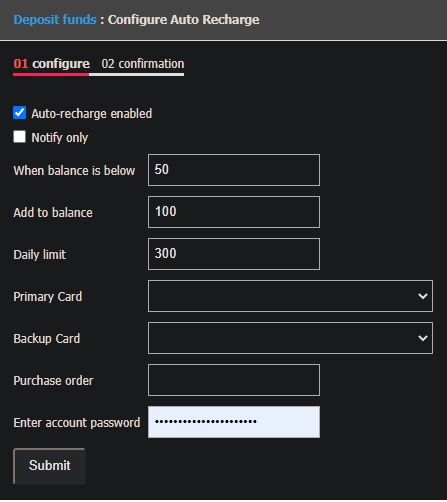This screenshot has height=502, width=447.
Task: Open the Primary Card dropdown
Action: click(x=290, y=296)
